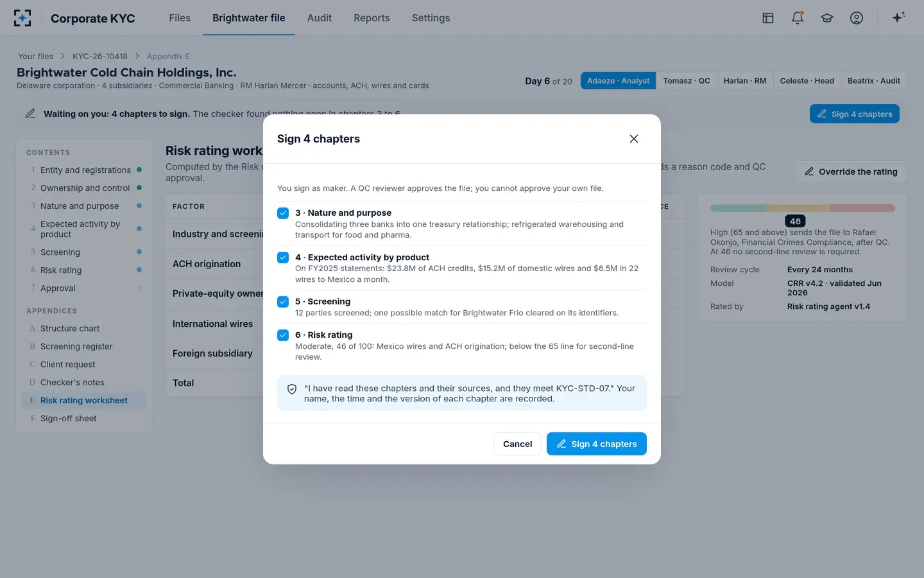The image size is (924, 578).
Task: Click the Corporate KYC logo icon
Action: pyautogui.click(x=22, y=18)
